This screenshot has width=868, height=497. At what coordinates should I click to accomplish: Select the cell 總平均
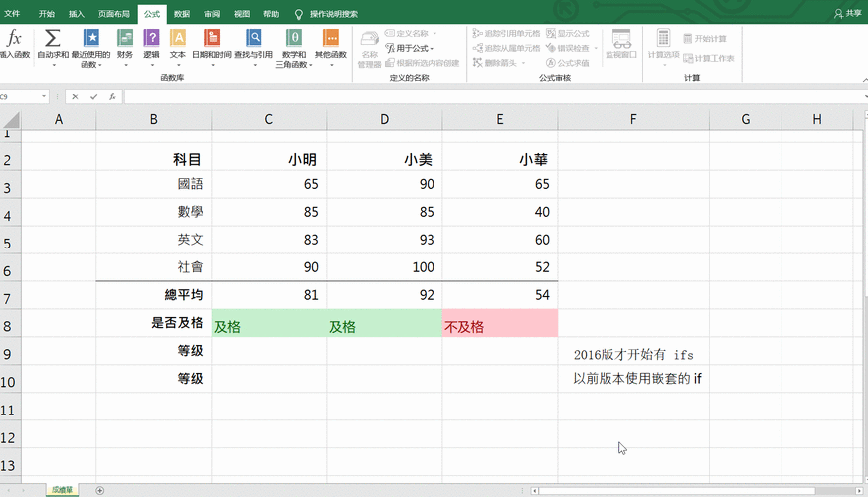point(153,295)
